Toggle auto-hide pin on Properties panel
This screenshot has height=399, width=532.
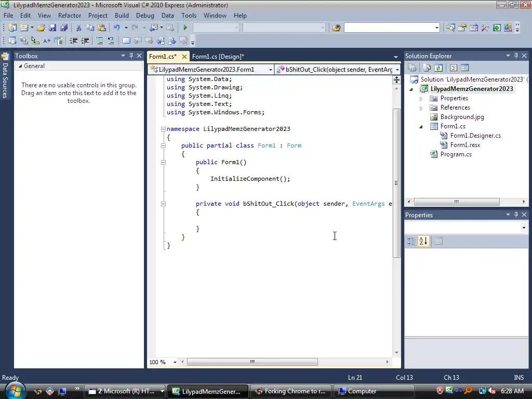(x=516, y=215)
